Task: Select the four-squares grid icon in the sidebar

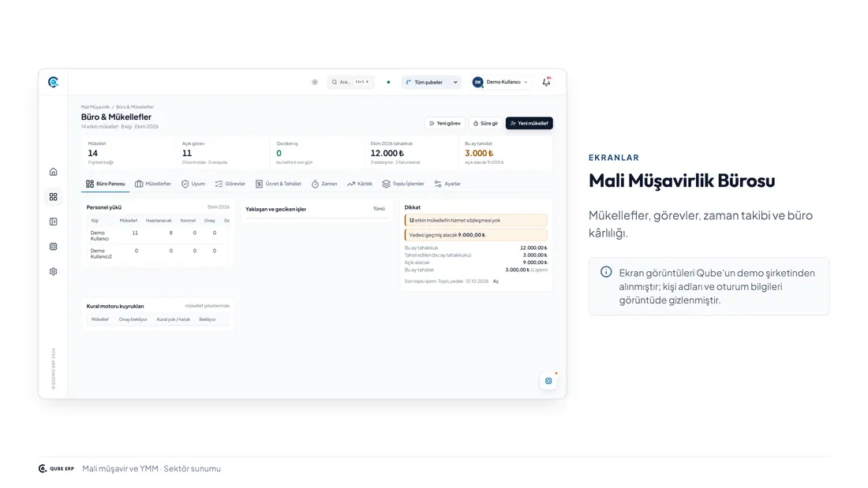Action: (53, 197)
